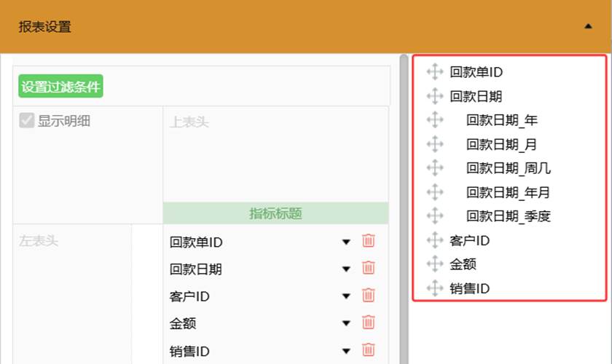Click the 指标标题 header bar
The height and width of the screenshot is (364, 612).
coord(275,213)
